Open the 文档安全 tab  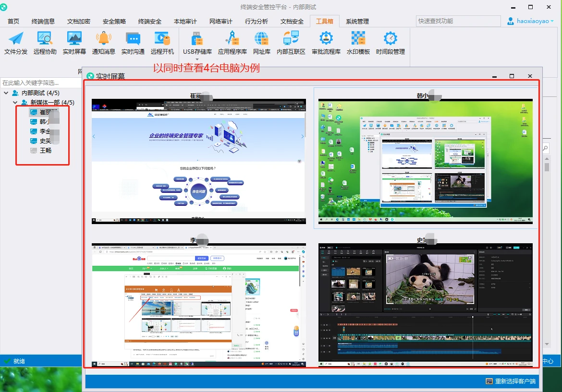(x=292, y=22)
